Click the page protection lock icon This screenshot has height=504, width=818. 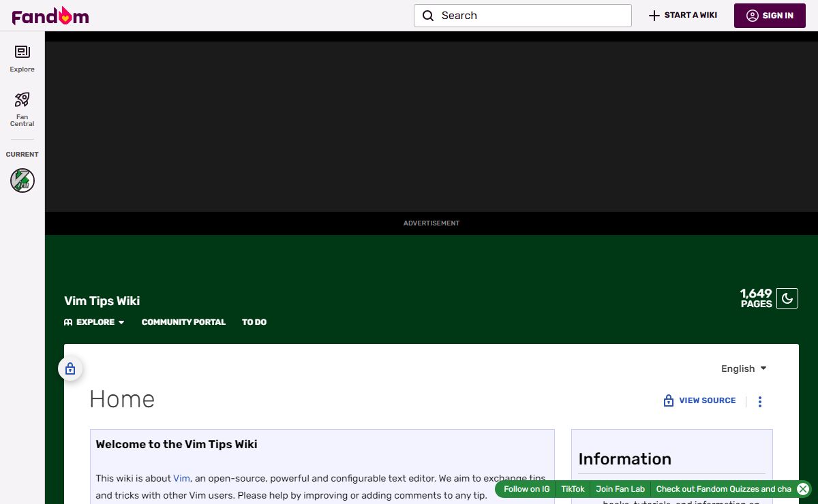(x=70, y=369)
